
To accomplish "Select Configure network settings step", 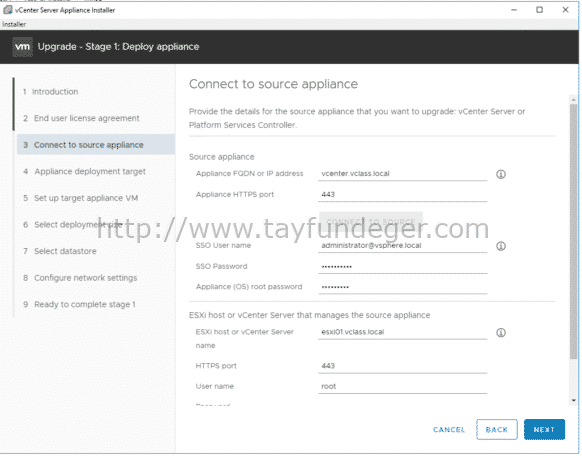I will point(80,278).
